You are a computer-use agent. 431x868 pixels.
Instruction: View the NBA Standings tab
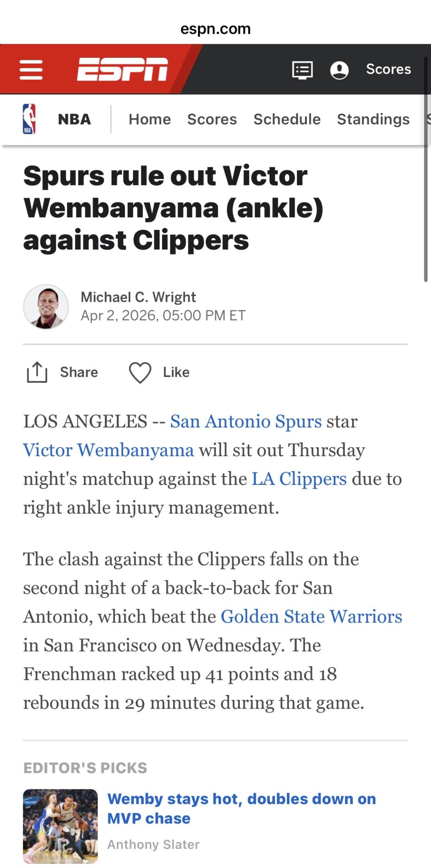[373, 119]
